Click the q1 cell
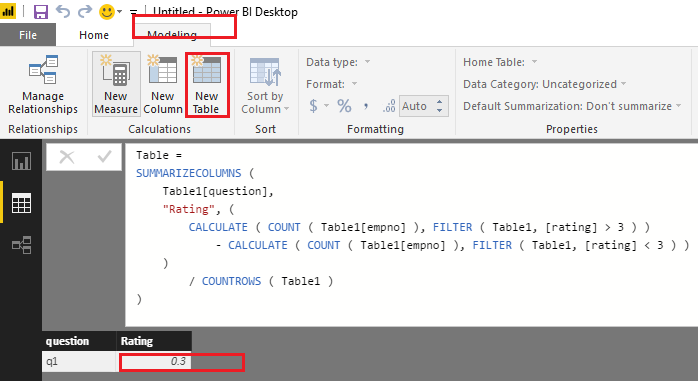This screenshot has height=381, width=698. [79, 361]
